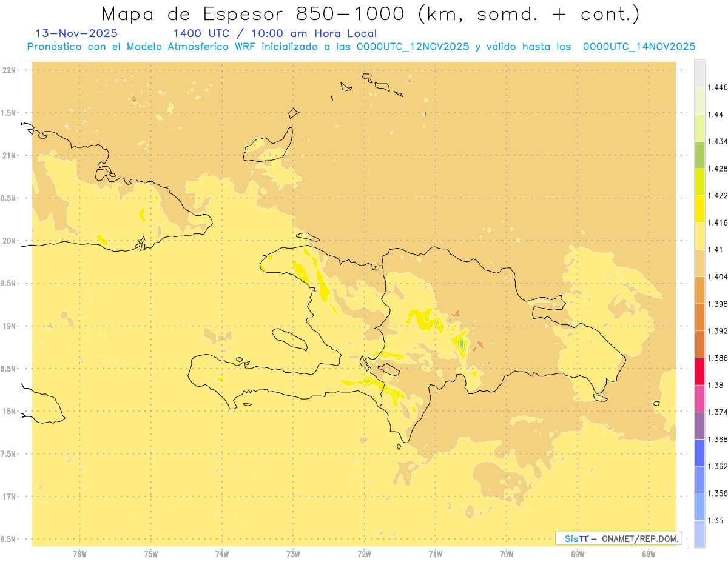
Task: Click the '1.356' colorbar value
Action: pyautogui.click(x=718, y=493)
